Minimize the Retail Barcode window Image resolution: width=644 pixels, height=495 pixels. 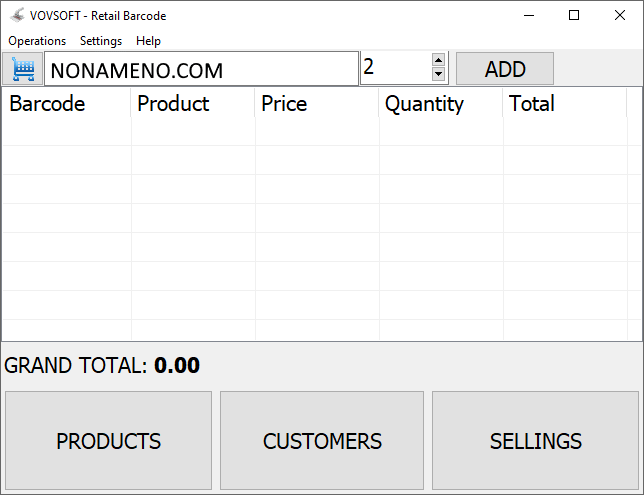click(x=528, y=16)
